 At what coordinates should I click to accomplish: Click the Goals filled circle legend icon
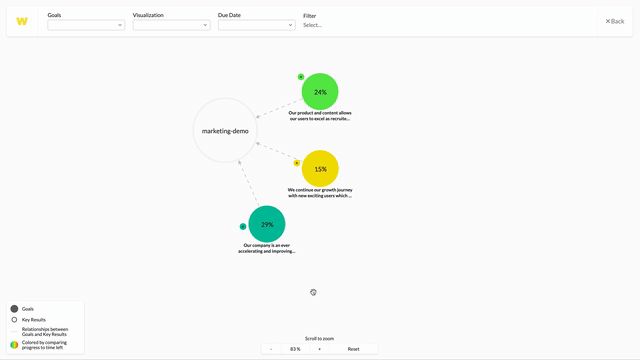[x=14, y=309]
